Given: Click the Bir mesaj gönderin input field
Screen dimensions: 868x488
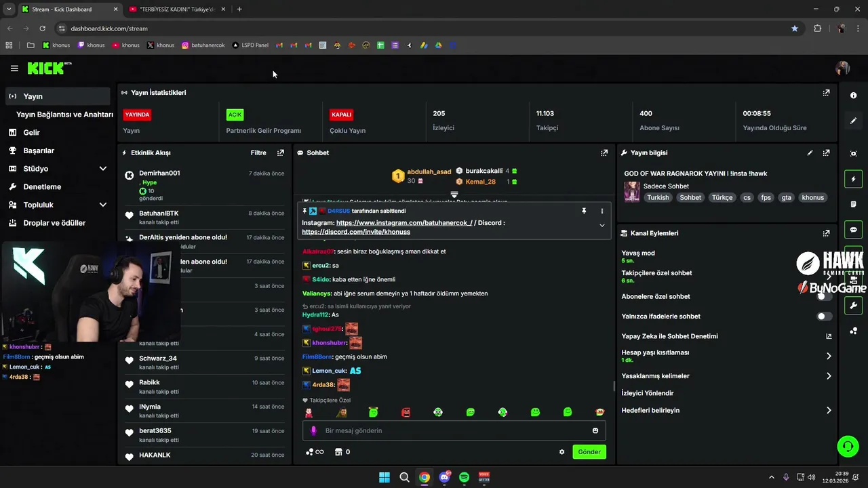Looking at the screenshot, I should (454, 430).
